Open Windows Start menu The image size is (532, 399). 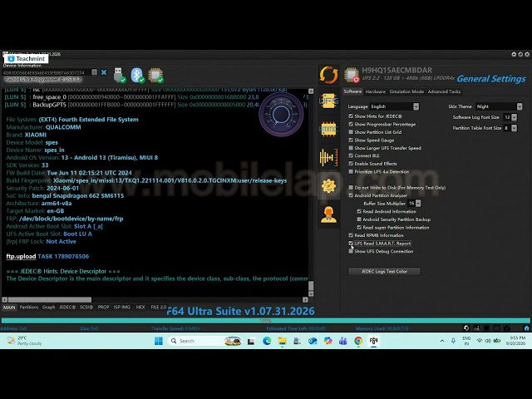pyautogui.click(x=159, y=341)
